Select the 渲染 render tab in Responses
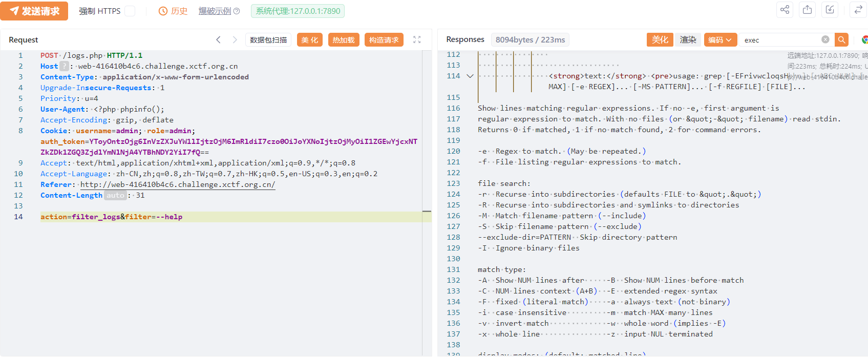Image resolution: width=868 pixels, height=357 pixels. [688, 40]
